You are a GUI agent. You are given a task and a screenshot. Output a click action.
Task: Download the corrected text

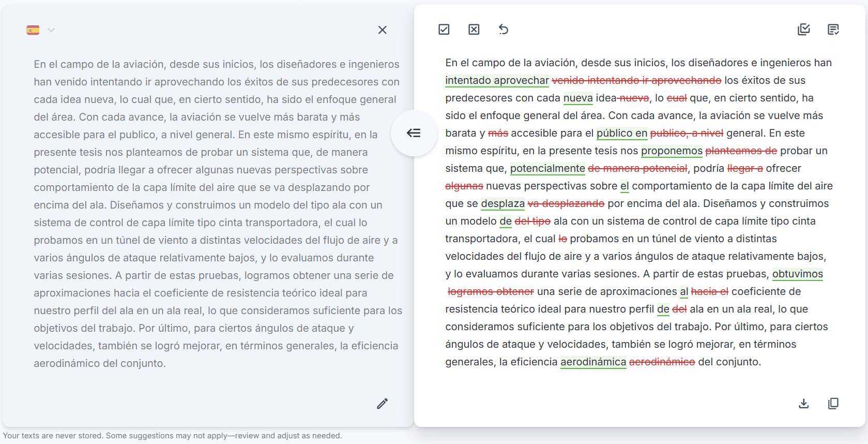pyautogui.click(x=803, y=403)
